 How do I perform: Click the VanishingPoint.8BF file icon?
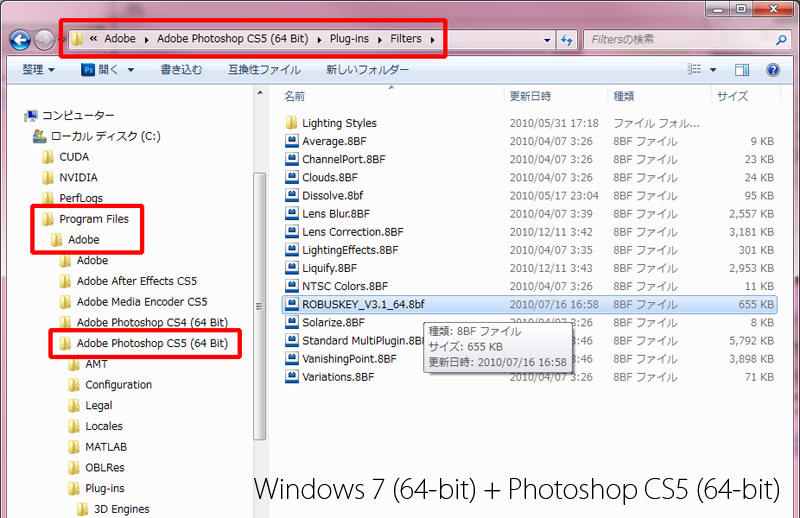pos(291,359)
